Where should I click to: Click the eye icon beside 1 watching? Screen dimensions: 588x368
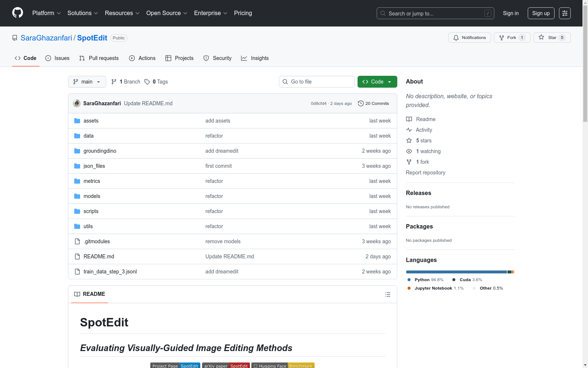click(x=409, y=151)
